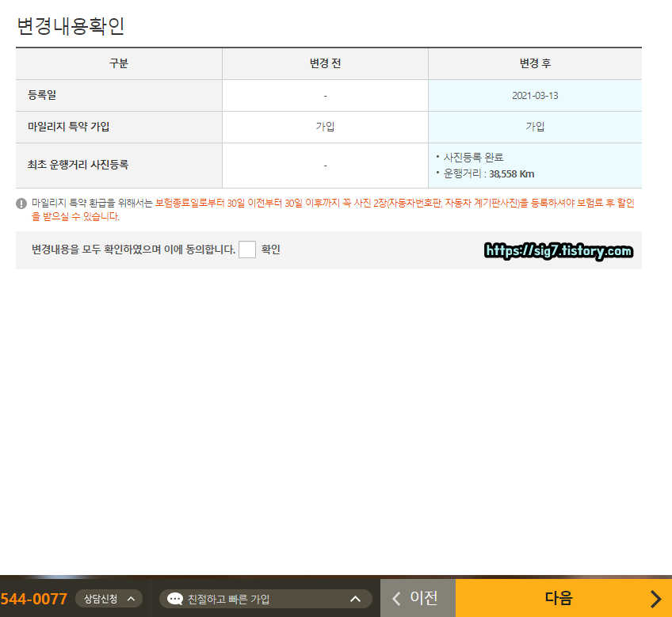The height and width of the screenshot is (617, 672).
Task: Click 가입 in the 변경 후 column
Action: (x=535, y=127)
